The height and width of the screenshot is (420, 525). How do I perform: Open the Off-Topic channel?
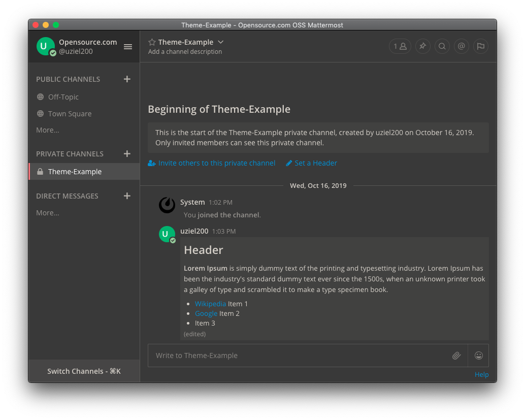tap(84, 97)
